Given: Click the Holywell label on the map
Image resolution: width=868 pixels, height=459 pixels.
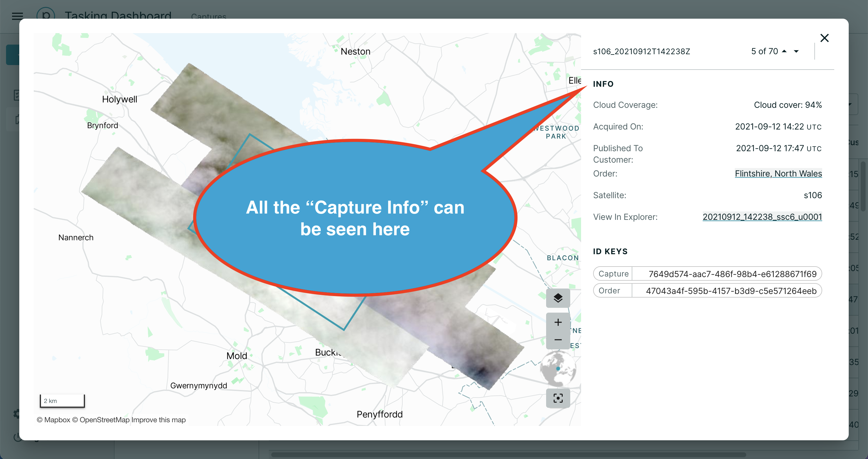Looking at the screenshot, I should [120, 99].
